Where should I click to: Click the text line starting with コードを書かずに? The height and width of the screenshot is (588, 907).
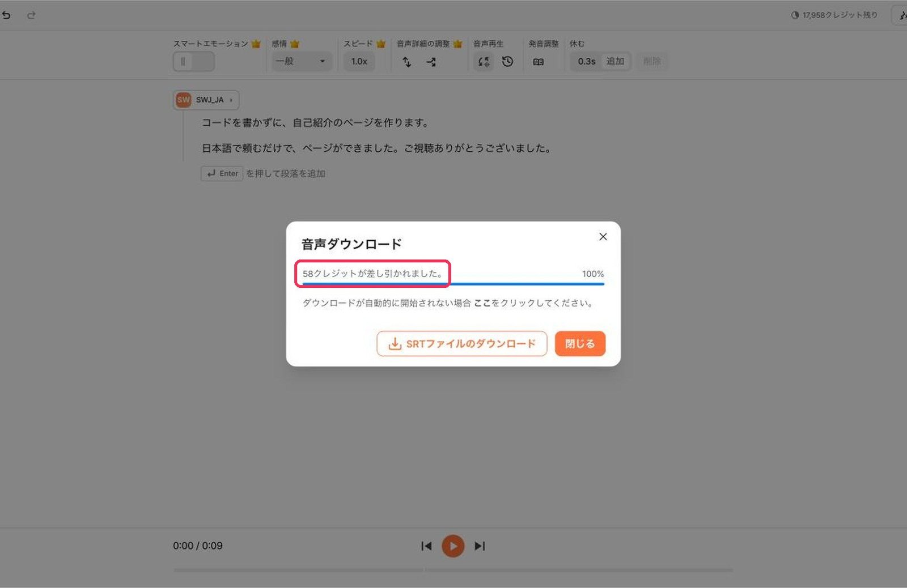coord(316,122)
